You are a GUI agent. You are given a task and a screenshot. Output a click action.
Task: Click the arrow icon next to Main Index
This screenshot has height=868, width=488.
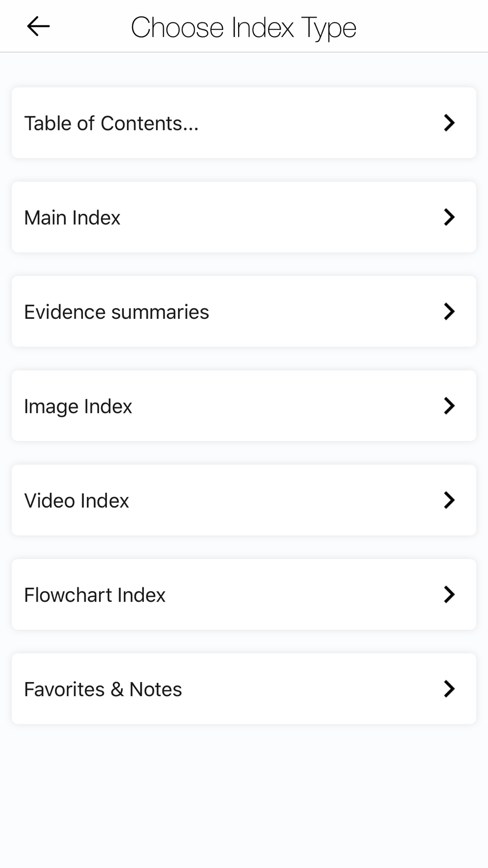pos(449,217)
